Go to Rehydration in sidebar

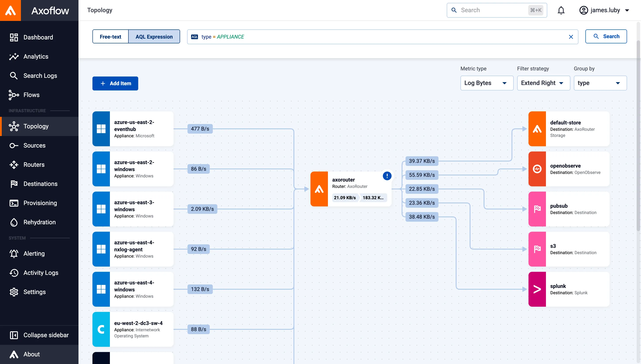coord(39,222)
